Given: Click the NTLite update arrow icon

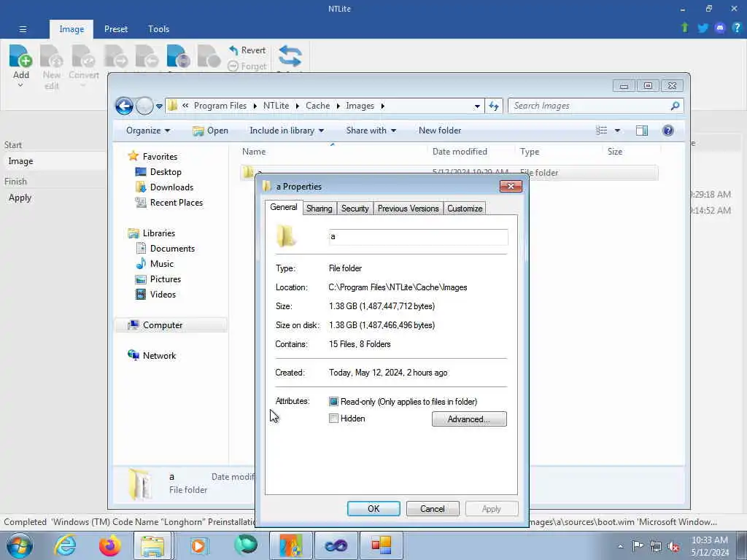Looking at the screenshot, I should coord(684,28).
